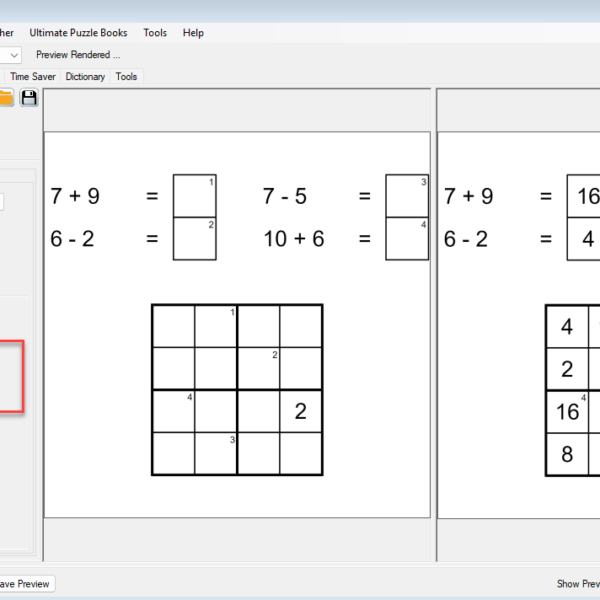The width and height of the screenshot is (600, 600).
Task: Click the '7 - 5' equation text
Action: point(285,196)
